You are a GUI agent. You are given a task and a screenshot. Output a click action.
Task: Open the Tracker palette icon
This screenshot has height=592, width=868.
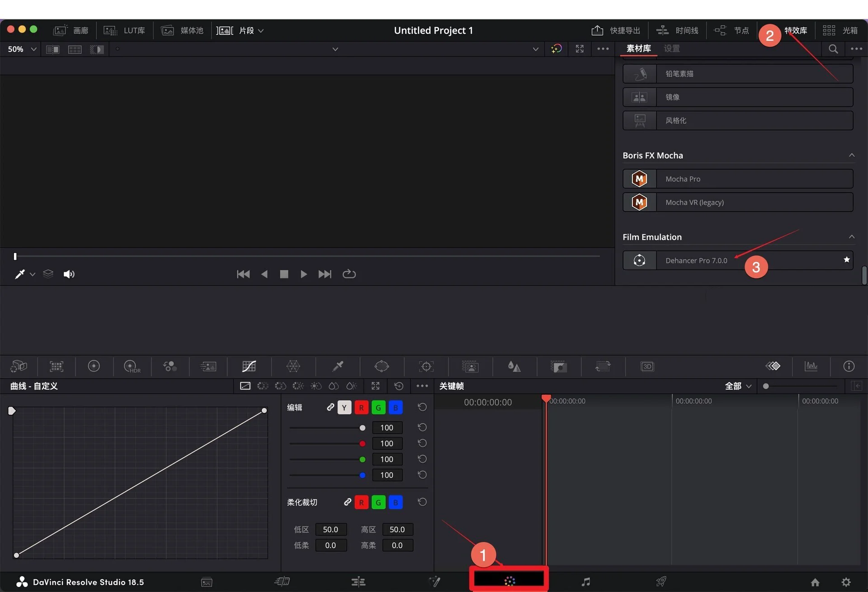tap(426, 366)
